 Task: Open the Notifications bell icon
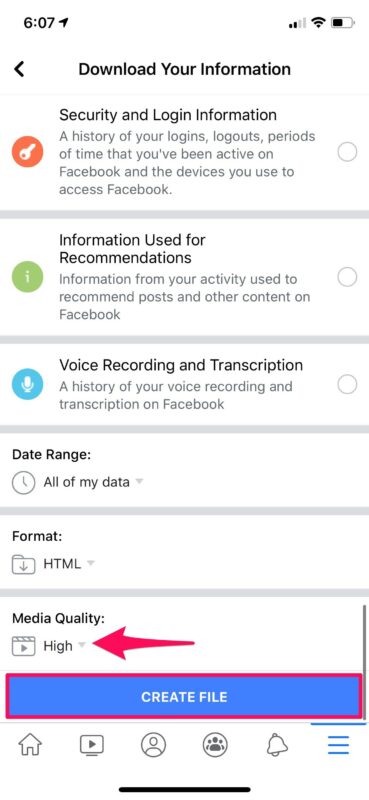tap(277, 746)
